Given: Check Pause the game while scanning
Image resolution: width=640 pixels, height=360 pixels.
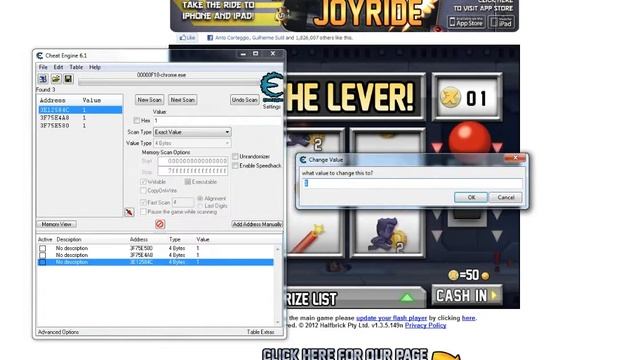Looking at the screenshot, I should pos(143,212).
